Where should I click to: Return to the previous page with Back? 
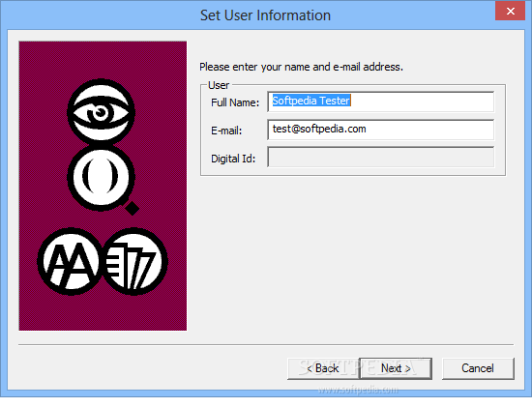(x=323, y=368)
